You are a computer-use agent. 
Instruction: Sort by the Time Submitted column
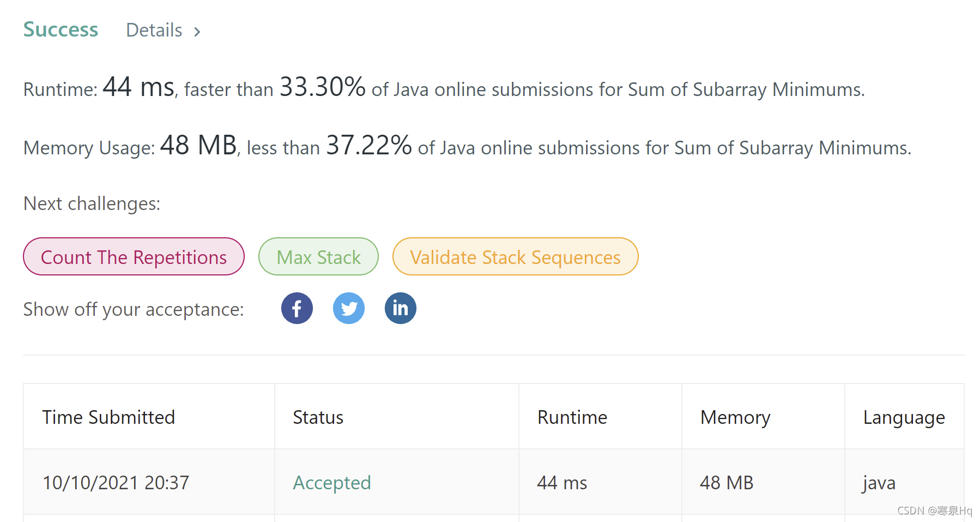pyautogui.click(x=108, y=417)
